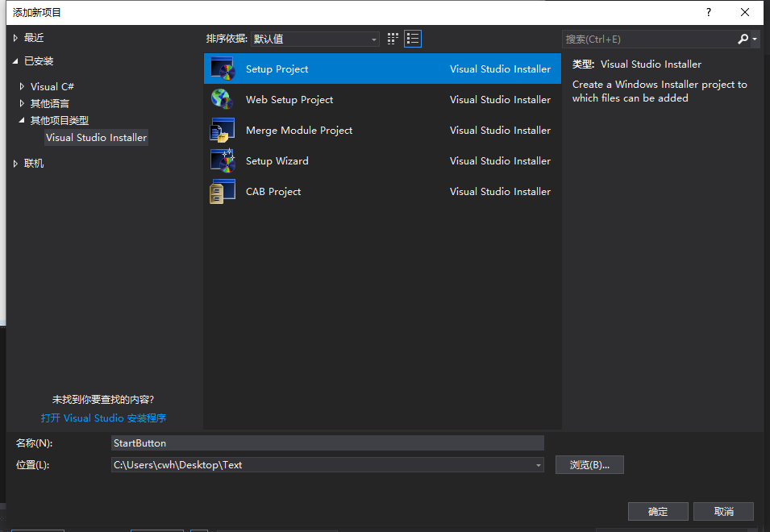Screen dimensions: 770x532
Task: Switch to medium icons list view
Action: [413, 39]
